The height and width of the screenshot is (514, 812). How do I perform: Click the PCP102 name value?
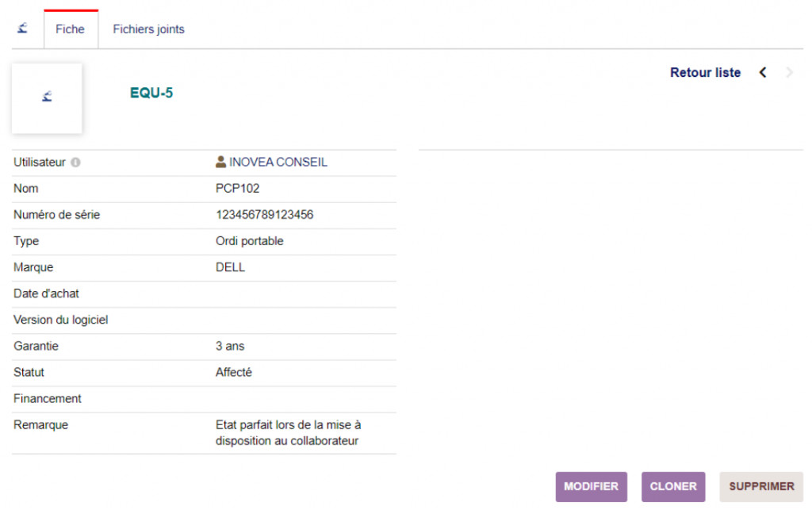(x=237, y=189)
